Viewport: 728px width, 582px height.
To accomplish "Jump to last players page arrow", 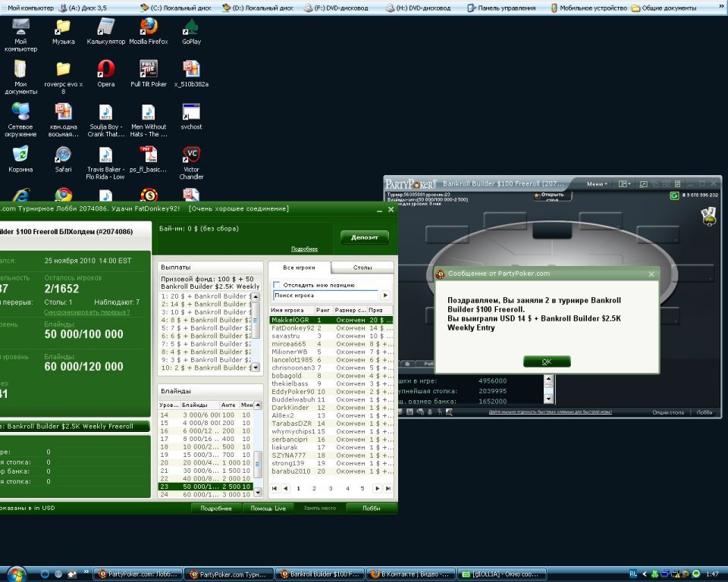I will 388,488.
